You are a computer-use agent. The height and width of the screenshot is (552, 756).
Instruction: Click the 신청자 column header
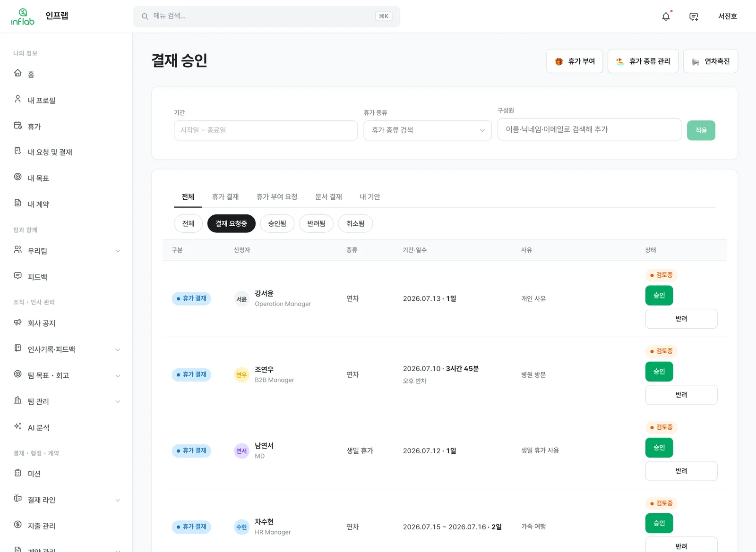coord(242,250)
